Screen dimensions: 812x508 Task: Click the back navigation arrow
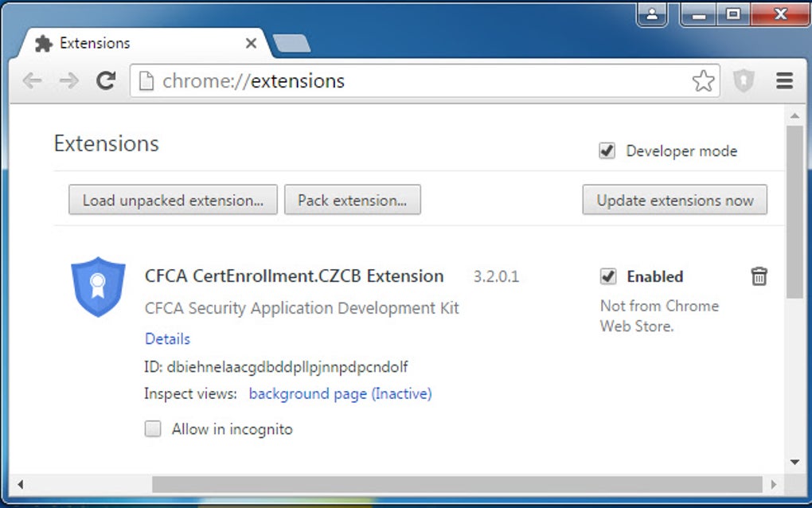pyautogui.click(x=31, y=80)
